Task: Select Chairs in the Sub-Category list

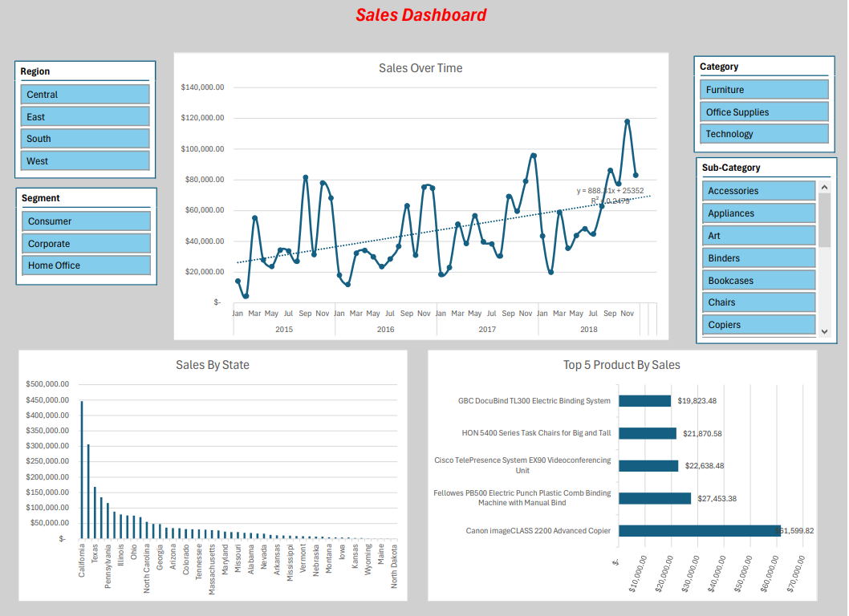Action: click(758, 302)
